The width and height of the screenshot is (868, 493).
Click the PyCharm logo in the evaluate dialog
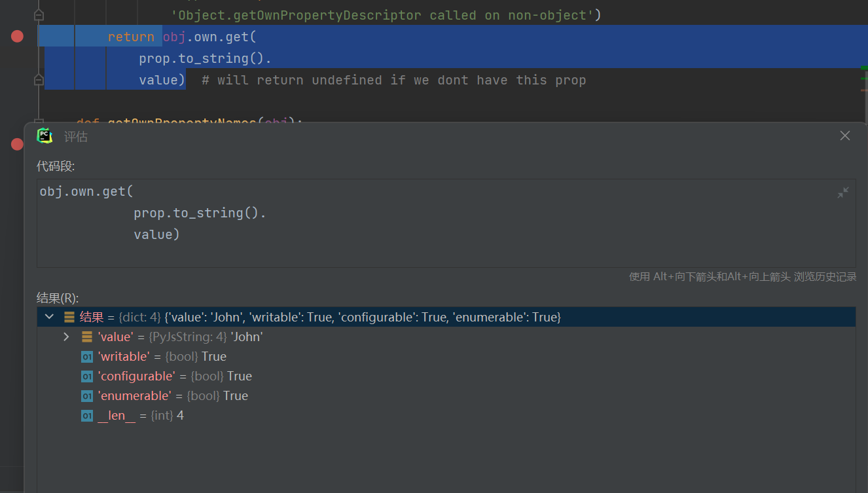[x=45, y=136]
